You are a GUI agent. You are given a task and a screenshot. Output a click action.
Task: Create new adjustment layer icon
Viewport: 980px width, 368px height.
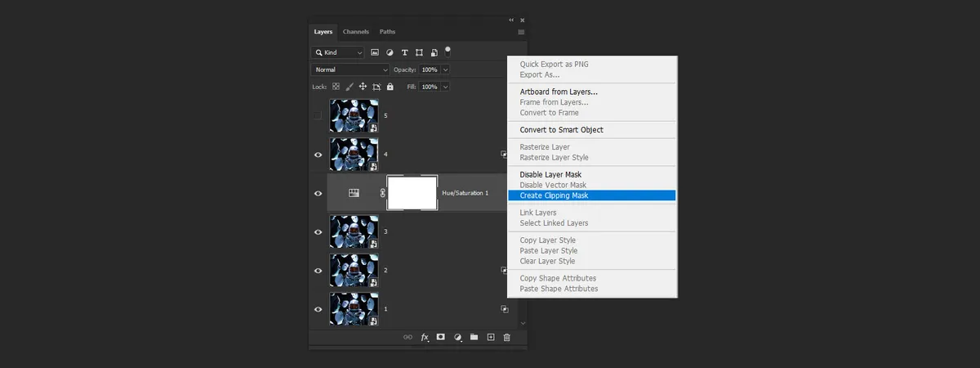(x=457, y=337)
